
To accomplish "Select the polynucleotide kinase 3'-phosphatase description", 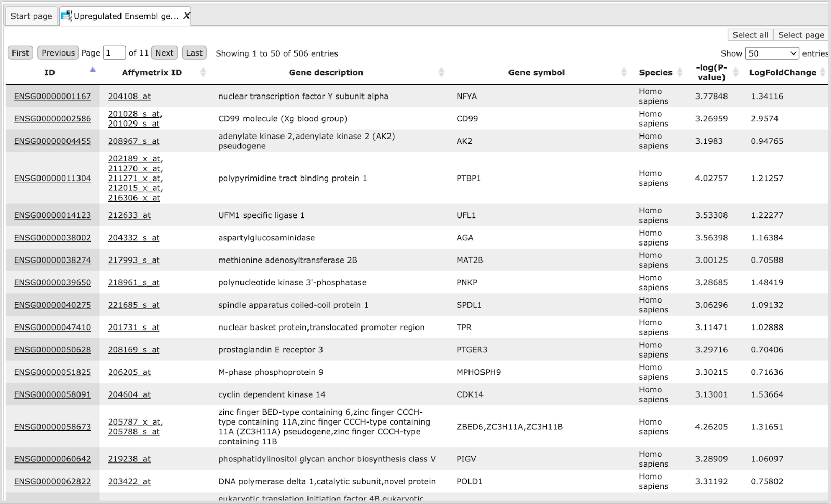I will (x=292, y=282).
